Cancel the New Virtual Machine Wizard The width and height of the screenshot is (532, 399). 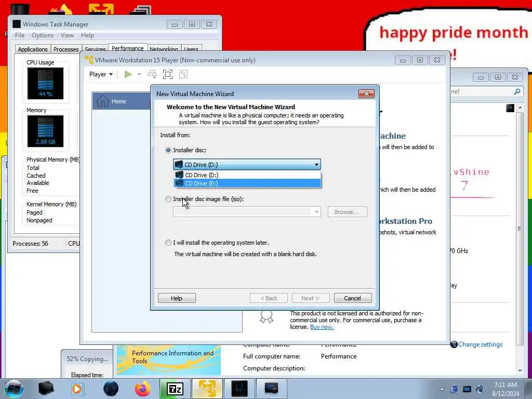[353, 298]
